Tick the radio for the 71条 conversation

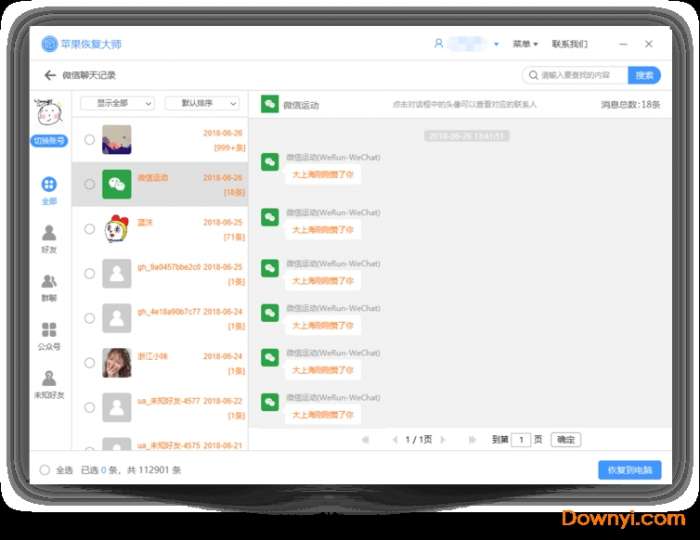(89, 229)
